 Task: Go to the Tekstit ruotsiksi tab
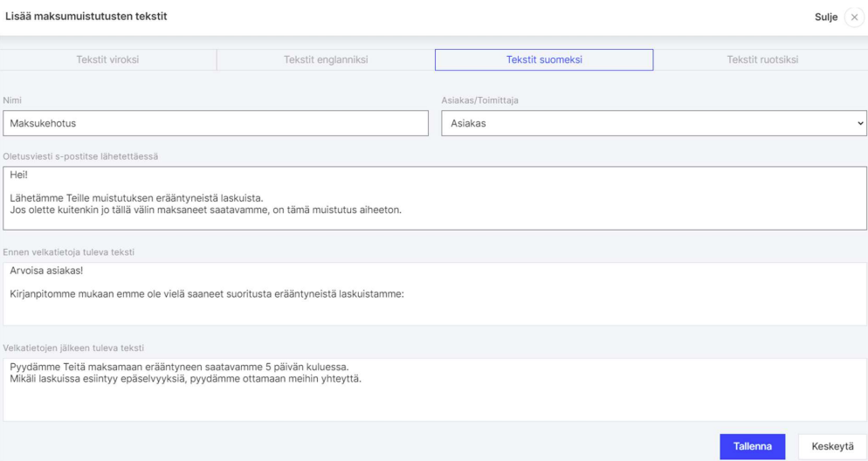click(x=761, y=59)
